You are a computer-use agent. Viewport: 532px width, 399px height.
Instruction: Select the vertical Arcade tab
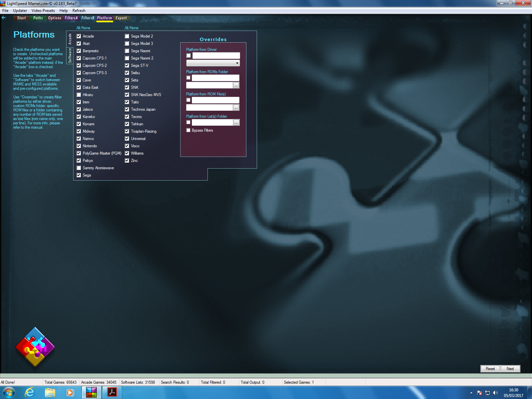point(70,39)
